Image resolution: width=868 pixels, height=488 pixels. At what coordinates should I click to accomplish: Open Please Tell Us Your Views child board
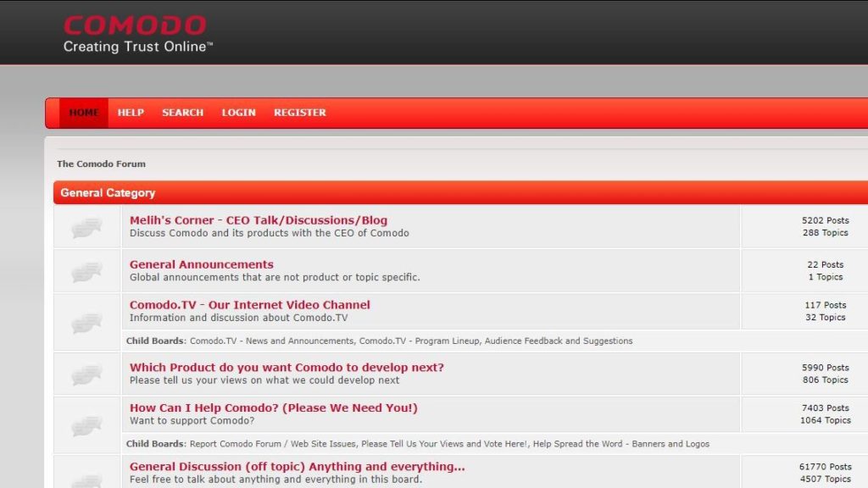(446, 444)
